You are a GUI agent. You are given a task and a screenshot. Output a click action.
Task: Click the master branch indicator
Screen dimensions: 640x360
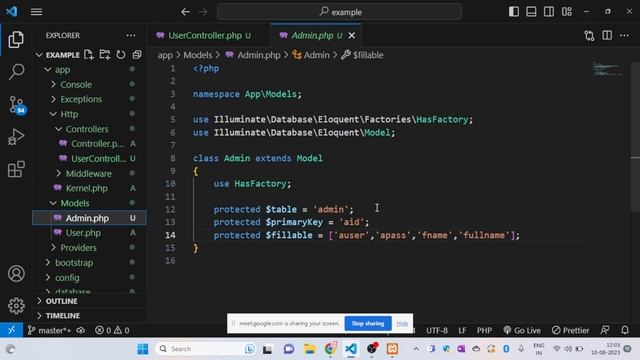tap(49, 330)
